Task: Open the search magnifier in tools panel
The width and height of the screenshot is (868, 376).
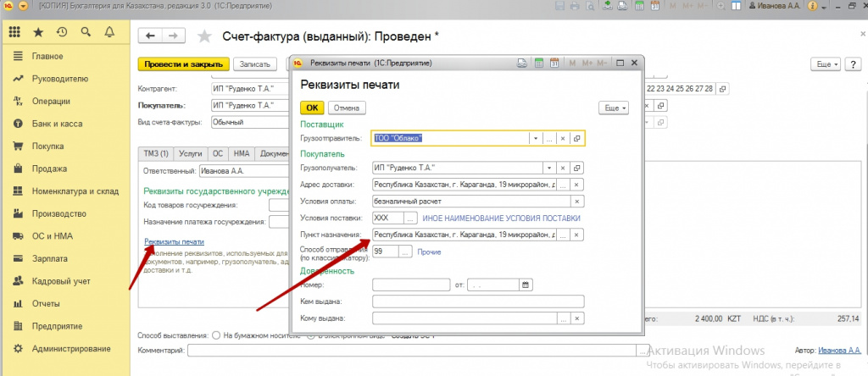Action: (x=86, y=32)
